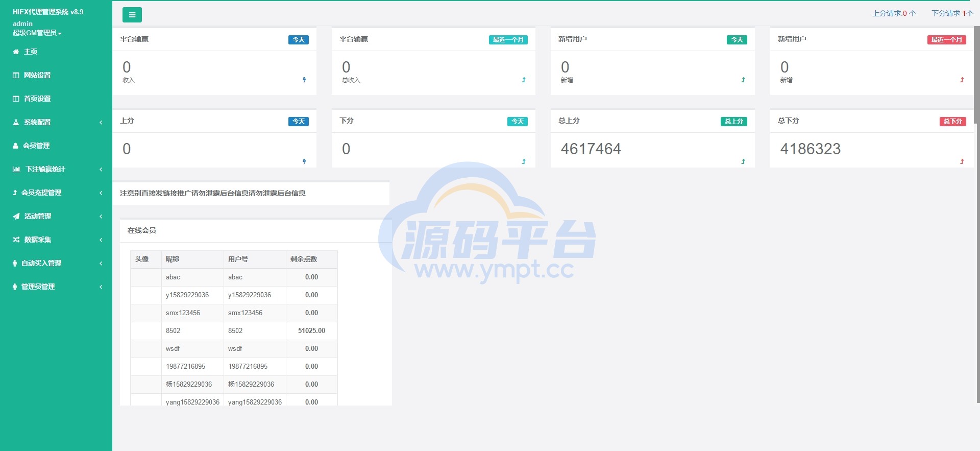Toggle the sidebar hamburger menu button
The image size is (980, 451).
pyautogui.click(x=132, y=15)
